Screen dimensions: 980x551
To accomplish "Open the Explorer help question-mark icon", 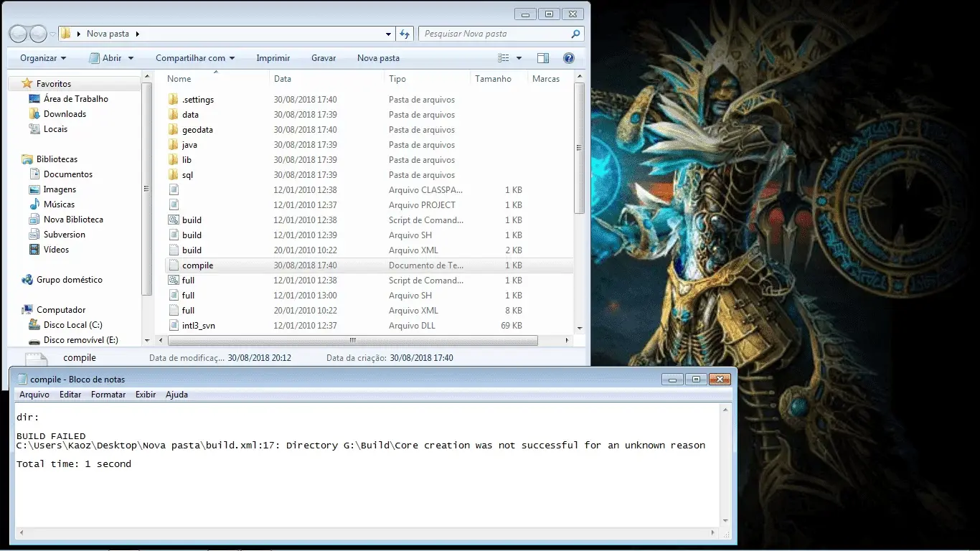I will [569, 58].
